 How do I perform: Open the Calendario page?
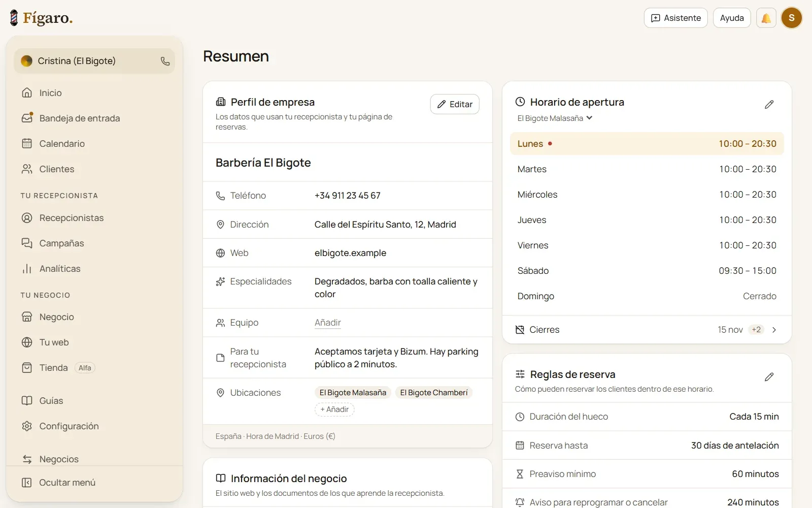pyautogui.click(x=94, y=144)
